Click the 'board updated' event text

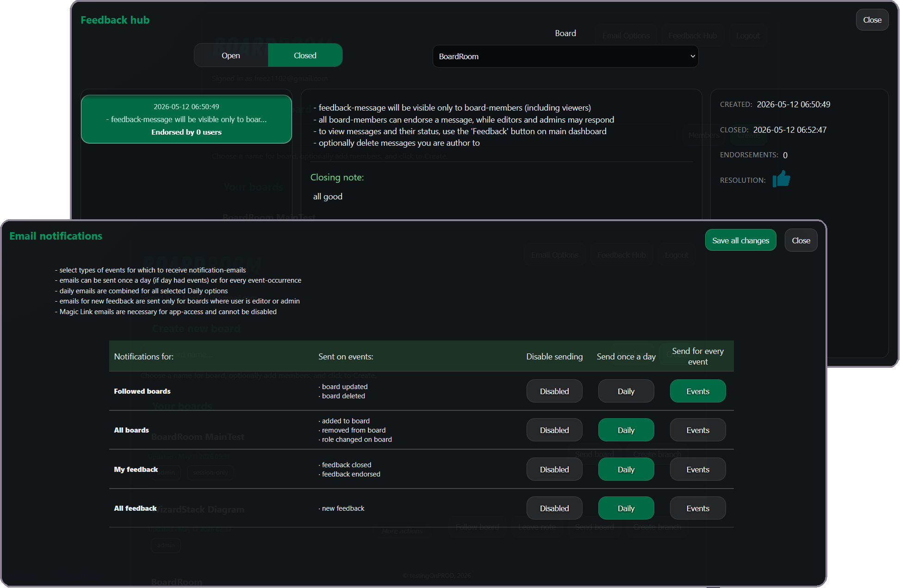(x=345, y=387)
